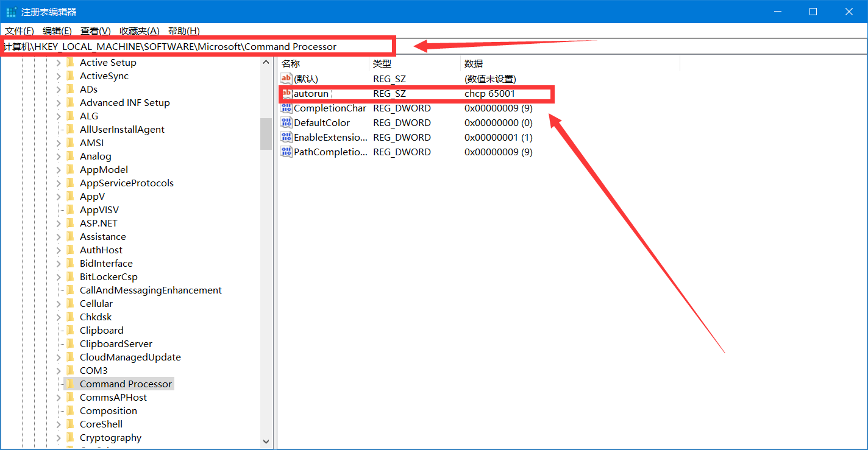Screen dimensions: 868x450
Task: Click REG_SZ type of autorun row
Action: pos(390,93)
